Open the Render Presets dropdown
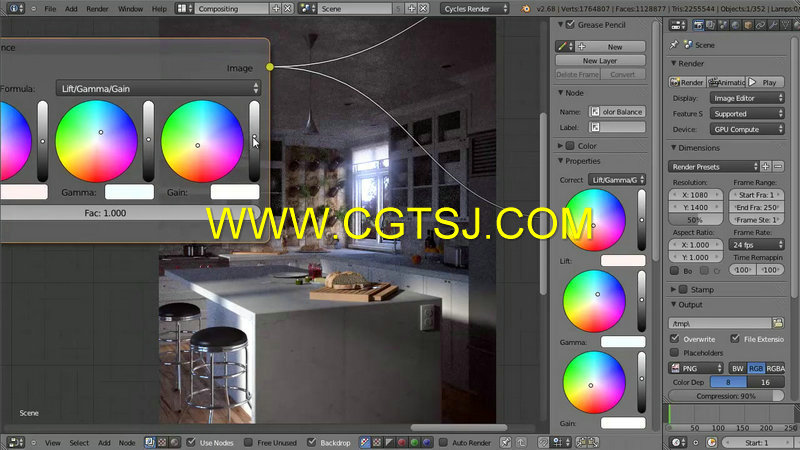800x450 pixels. click(713, 167)
